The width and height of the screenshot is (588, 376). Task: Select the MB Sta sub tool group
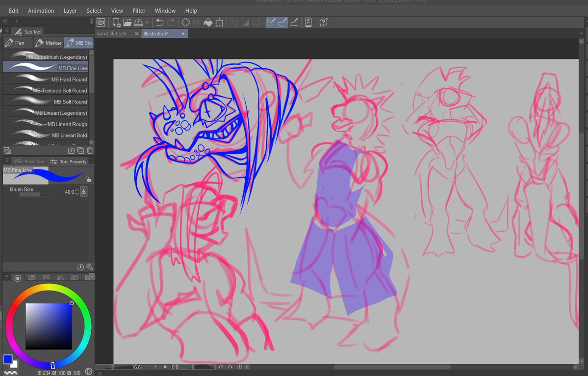click(79, 43)
